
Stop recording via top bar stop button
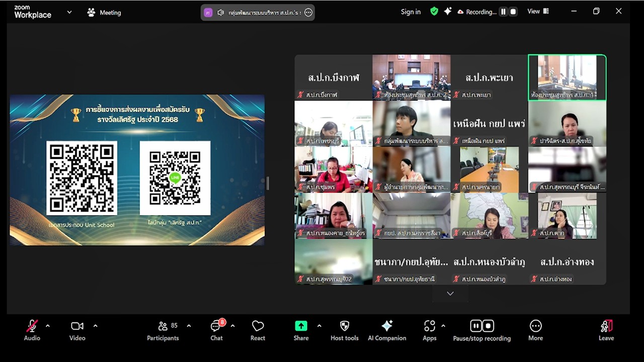(x=513, y=12)
